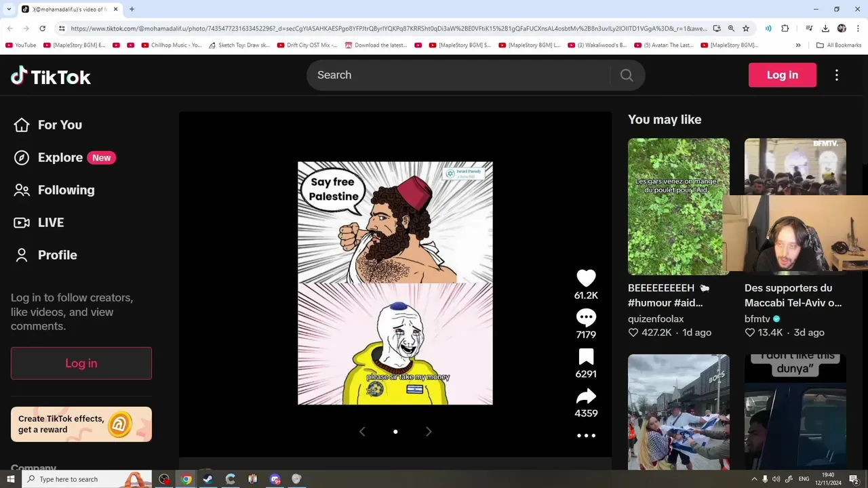
Task: Switch to the TikTok browser tab
Action: coord(70,9)
